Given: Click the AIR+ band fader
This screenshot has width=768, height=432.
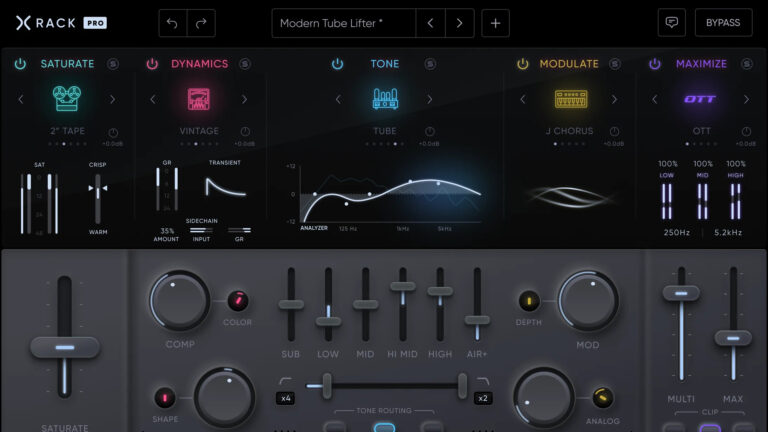Looking at the screenshot, I should coord(477,320).
